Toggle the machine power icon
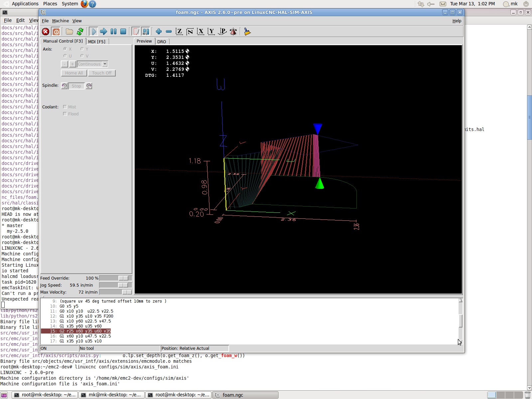 pyautogui.click(x=56, y=32)
